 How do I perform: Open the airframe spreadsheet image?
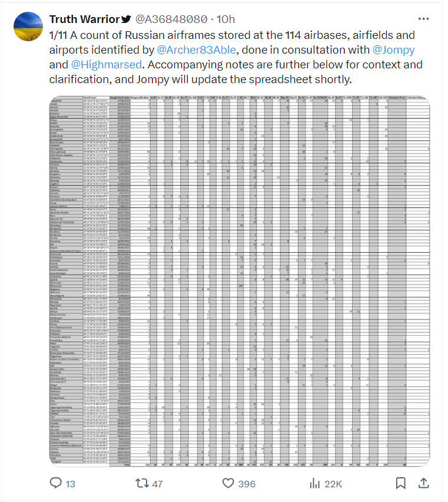tap(239, 281)
